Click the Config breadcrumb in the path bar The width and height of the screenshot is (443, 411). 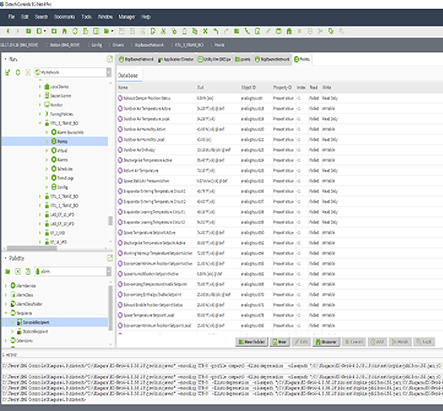[x=97, y=45]
